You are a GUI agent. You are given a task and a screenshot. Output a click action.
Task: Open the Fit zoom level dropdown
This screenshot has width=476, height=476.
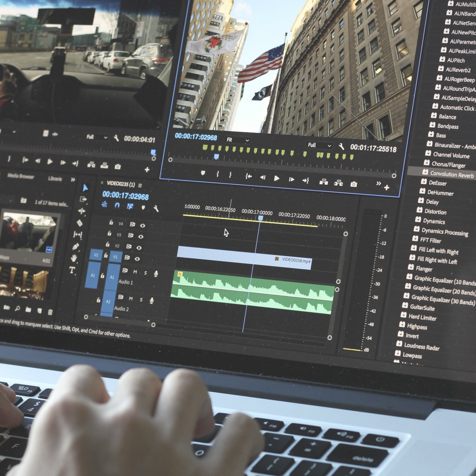[x=238, y=140]
